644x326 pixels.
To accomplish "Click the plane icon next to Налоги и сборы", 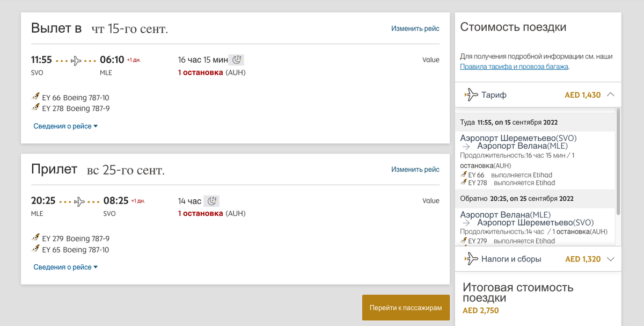I will (x=471, y=259).
